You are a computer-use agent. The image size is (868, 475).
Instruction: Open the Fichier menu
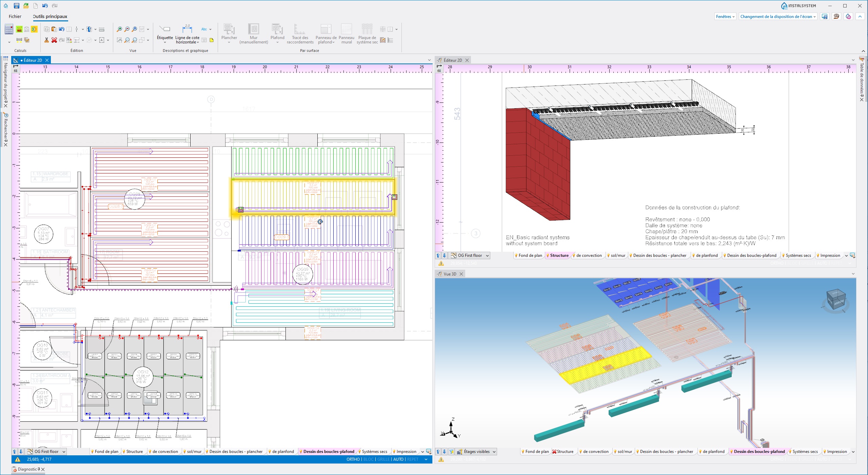point(15,16)
